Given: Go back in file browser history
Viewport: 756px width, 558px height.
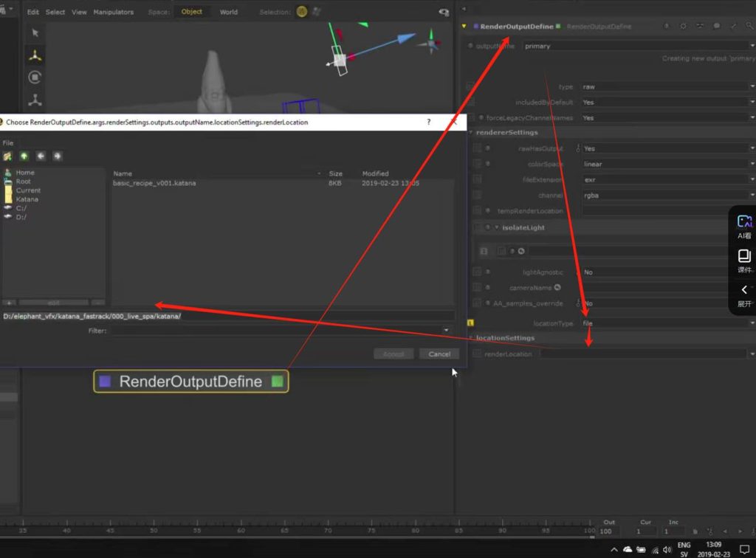Looking at the screenshot, I should [41, 156].
